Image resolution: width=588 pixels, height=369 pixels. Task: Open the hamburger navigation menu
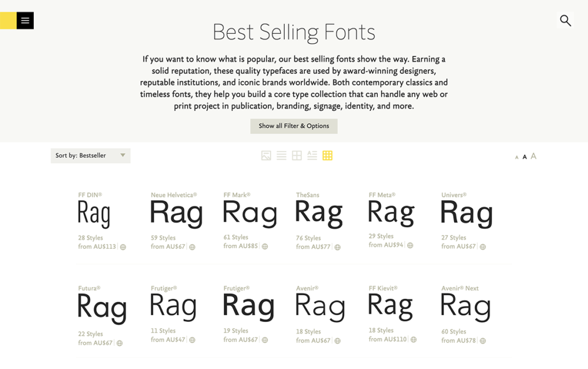point(25,21)
